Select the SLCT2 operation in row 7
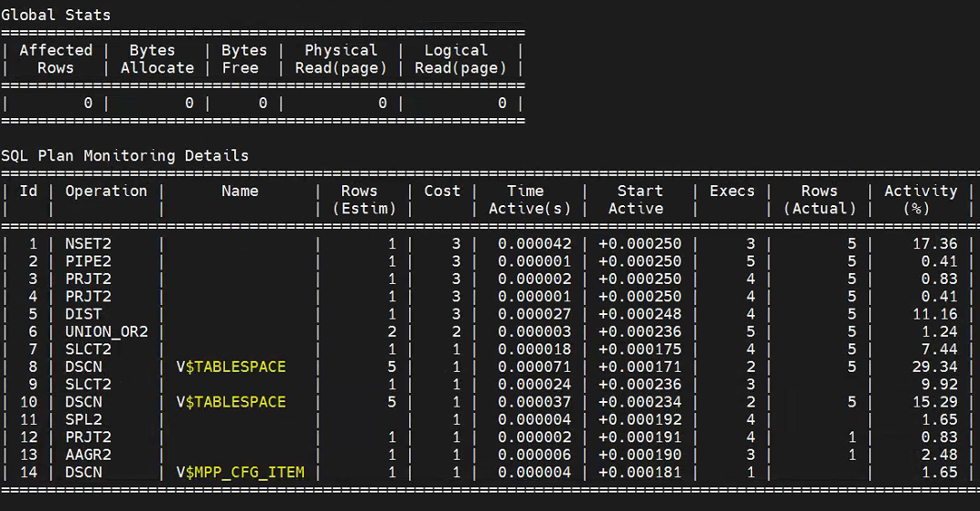This screenshot has width=980, height=511. (88, 349)
